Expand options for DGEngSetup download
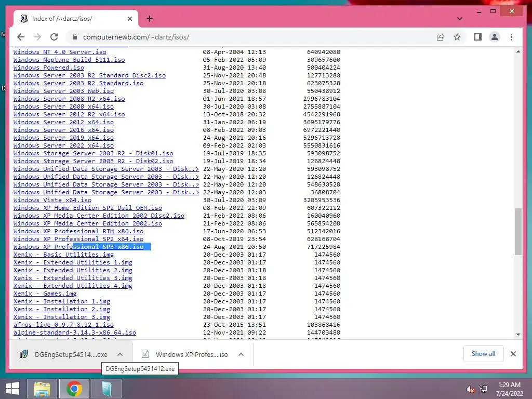 click(x=120, y=354)
